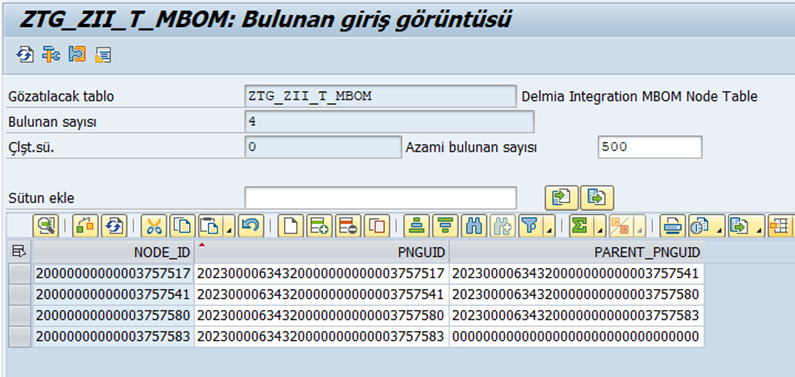Click the refresh document icon below the title
This screenshot has height=377, width=795.
24,54
